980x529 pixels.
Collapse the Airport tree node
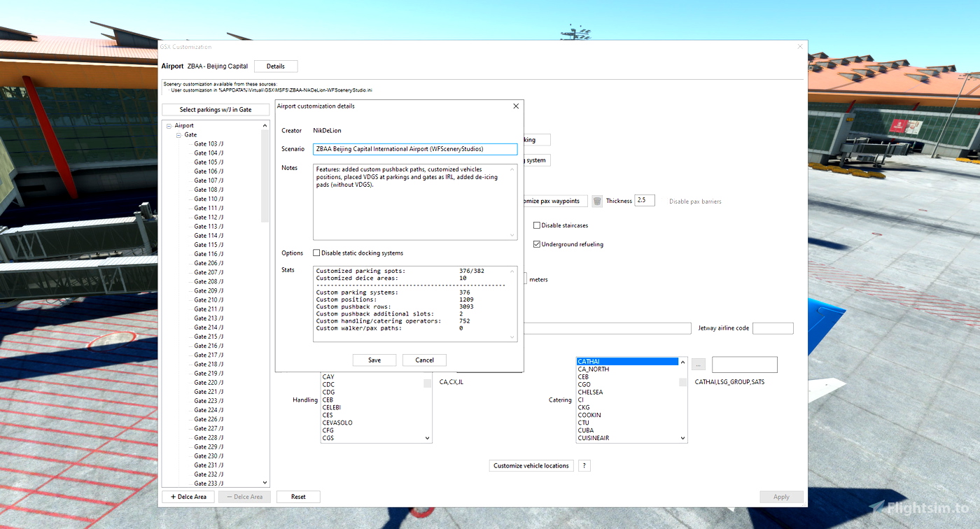pyautogui.click(x=168, y=125)
